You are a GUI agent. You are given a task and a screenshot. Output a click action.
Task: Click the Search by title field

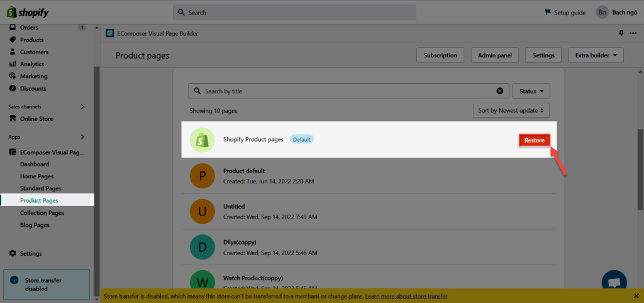[348, 91]
